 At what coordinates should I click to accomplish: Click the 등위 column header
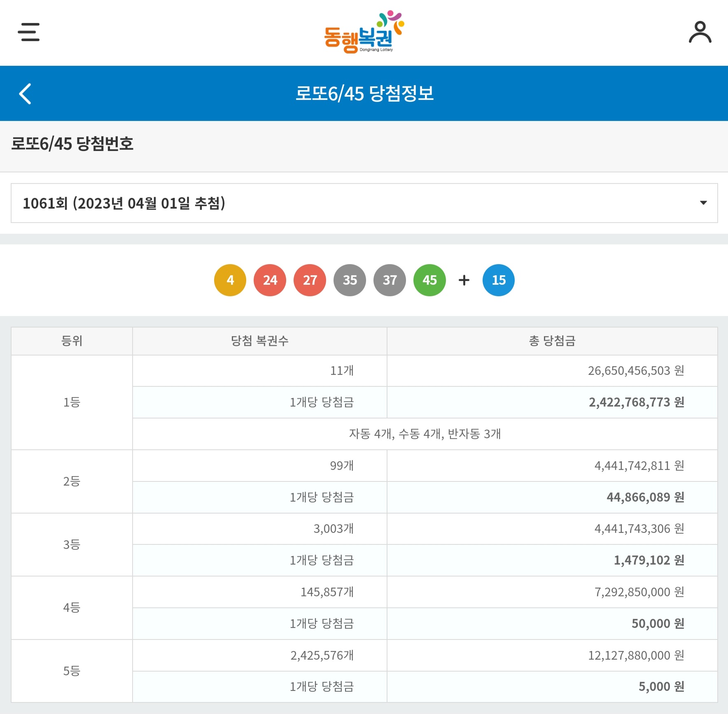[x=72, y=341]
